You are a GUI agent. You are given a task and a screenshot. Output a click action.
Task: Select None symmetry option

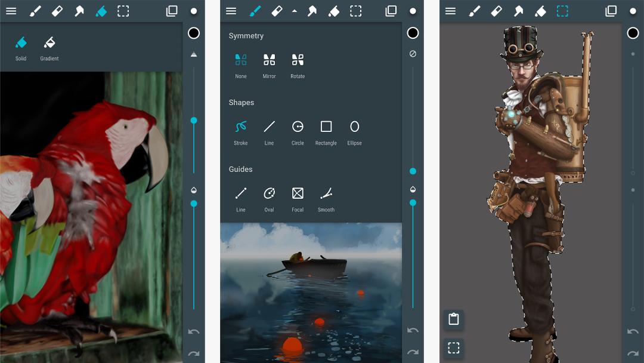click(x=241, y=66)
